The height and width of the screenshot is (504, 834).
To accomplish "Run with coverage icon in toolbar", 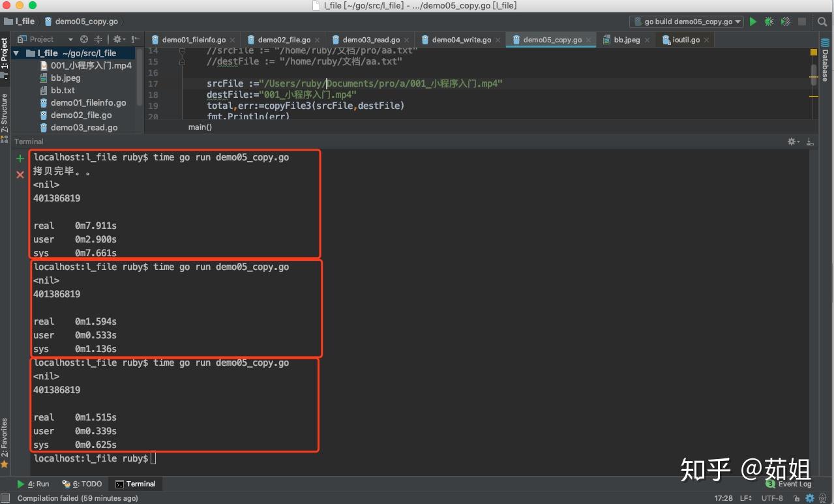I will (x=786, y=22).
